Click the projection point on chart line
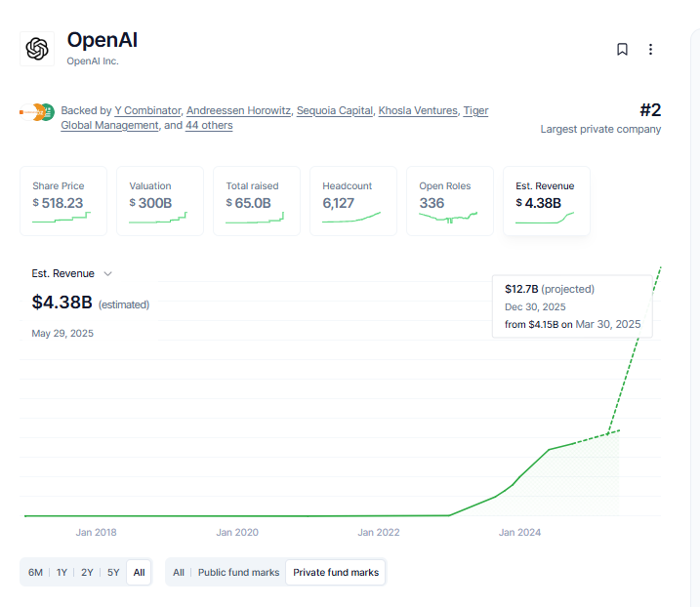This screenshot has width=700, height=607. coord(608,433)
